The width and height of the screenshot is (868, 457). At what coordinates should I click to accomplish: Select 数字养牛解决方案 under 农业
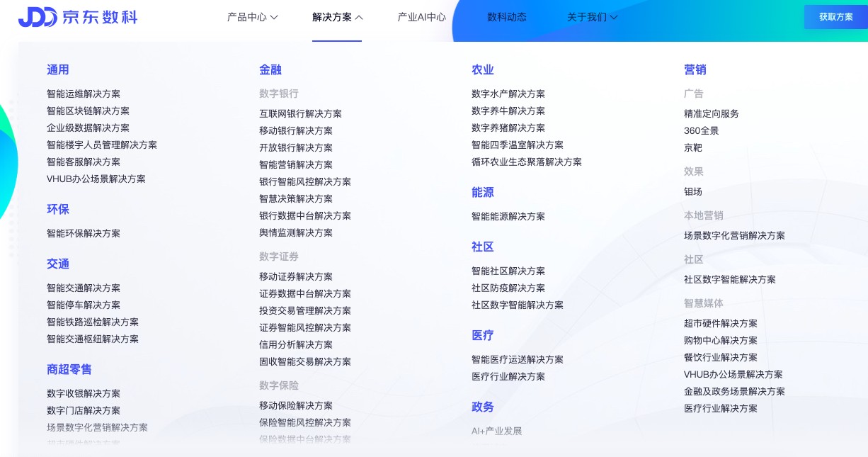(x=508, y=111)
